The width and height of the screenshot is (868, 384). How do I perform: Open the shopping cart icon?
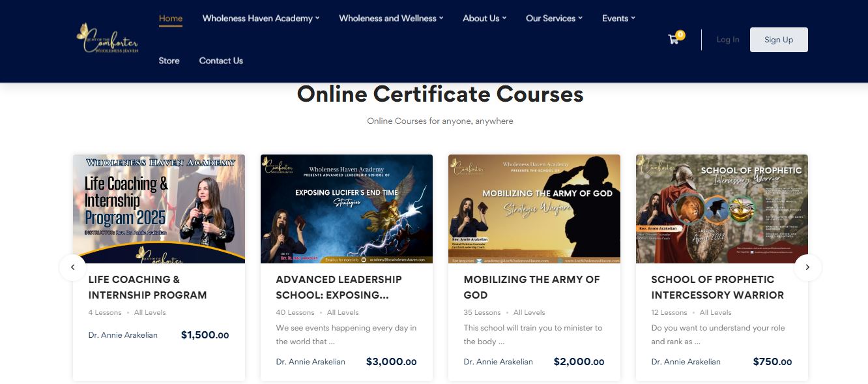click(x=674, y=39)
